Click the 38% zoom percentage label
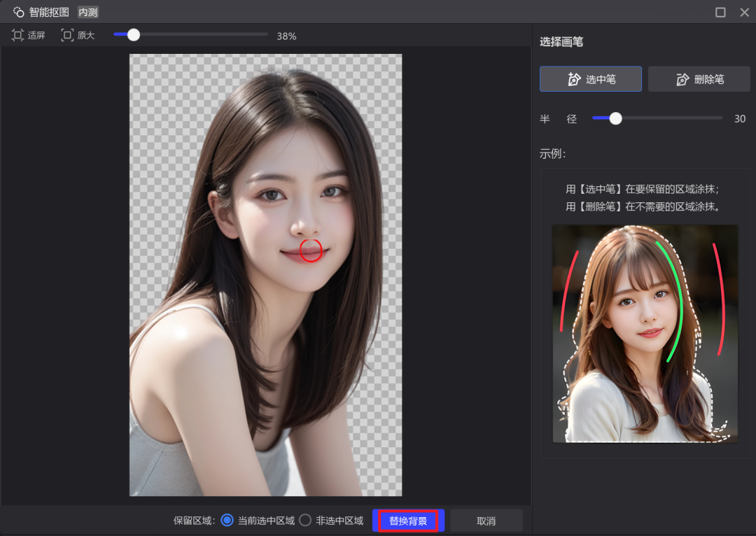The image size is (756, 536). pos(286,36)
